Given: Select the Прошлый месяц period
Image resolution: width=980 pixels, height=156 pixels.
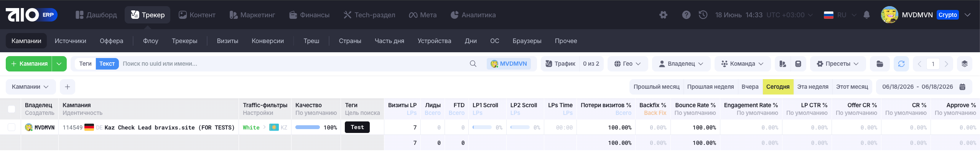Looking at the screenshot, I should pos(656,87).
